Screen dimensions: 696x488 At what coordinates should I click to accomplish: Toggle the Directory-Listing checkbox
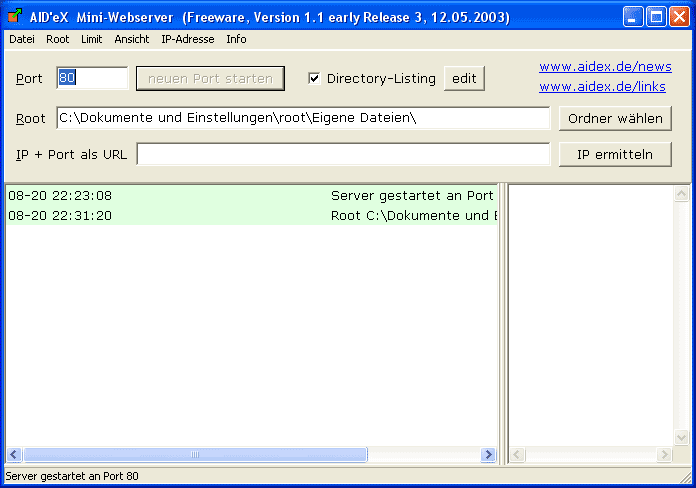pyautogui.click(x=314, y=79)
